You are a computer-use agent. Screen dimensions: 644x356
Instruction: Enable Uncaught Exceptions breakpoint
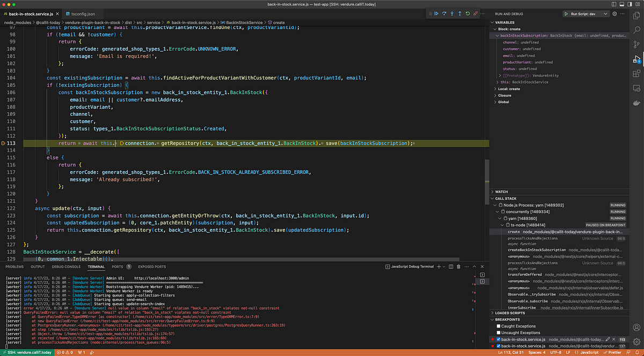coord(499,332)
